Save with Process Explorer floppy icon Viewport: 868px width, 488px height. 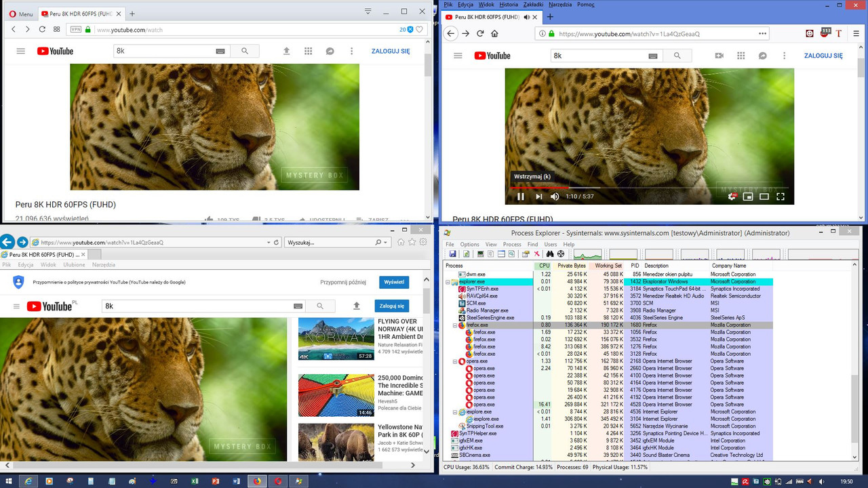point(452,254)
